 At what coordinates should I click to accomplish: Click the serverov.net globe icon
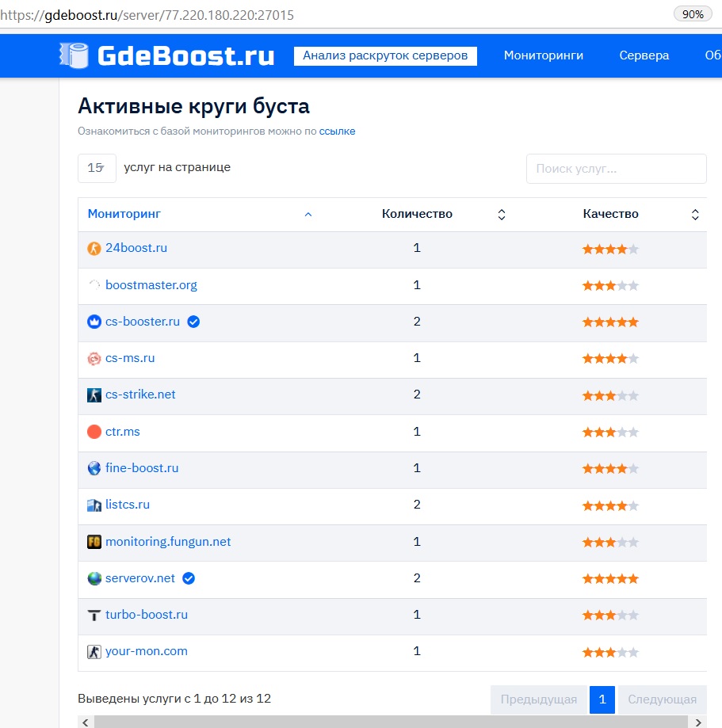coord(94,578)
